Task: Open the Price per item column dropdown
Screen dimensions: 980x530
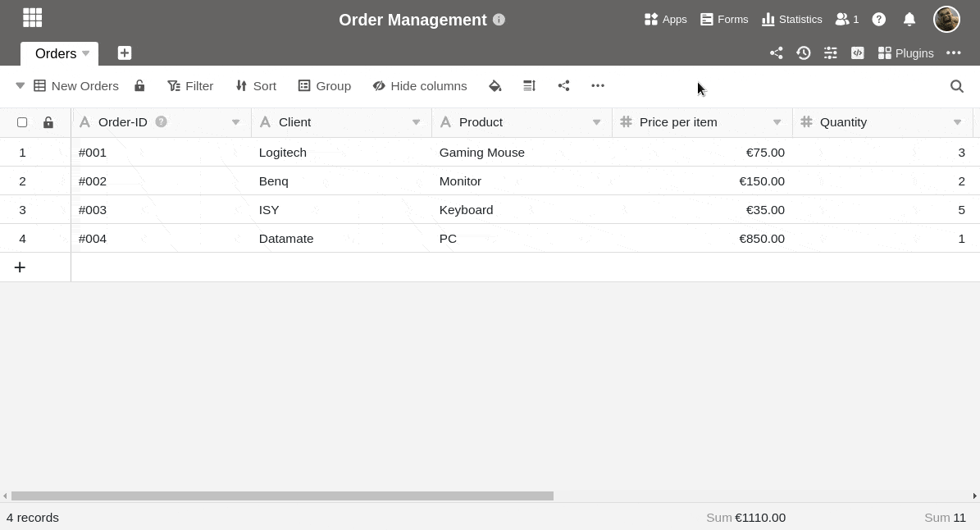Action: click(777, 122)
